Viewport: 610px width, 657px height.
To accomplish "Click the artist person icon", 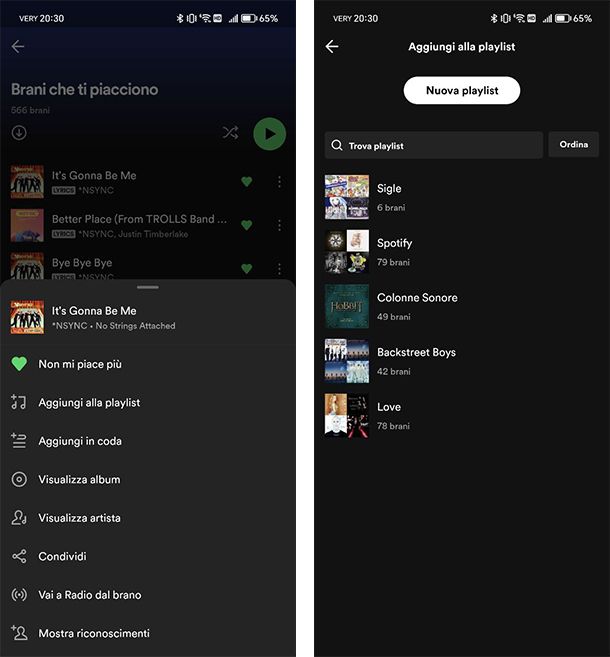I will tap(19, 518).
